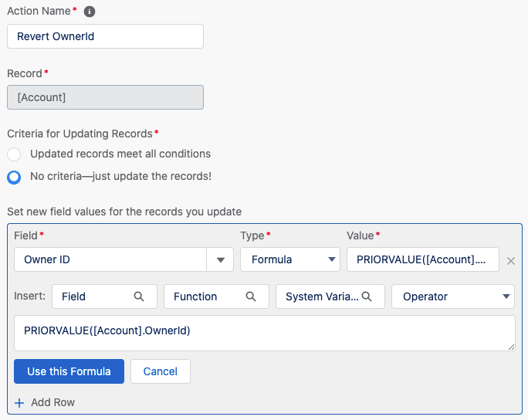Focus the Action Name input field

pos(105,36)
